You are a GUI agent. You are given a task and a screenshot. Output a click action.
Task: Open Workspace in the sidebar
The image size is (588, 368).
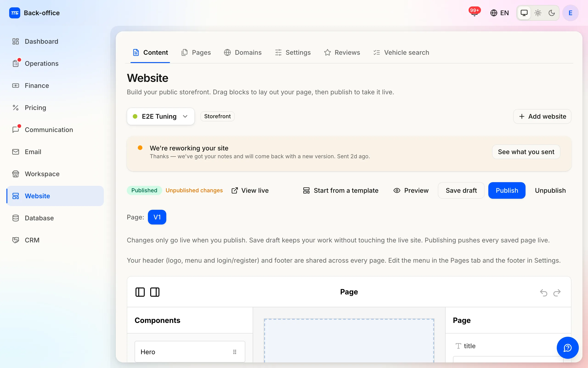(55, 174)
